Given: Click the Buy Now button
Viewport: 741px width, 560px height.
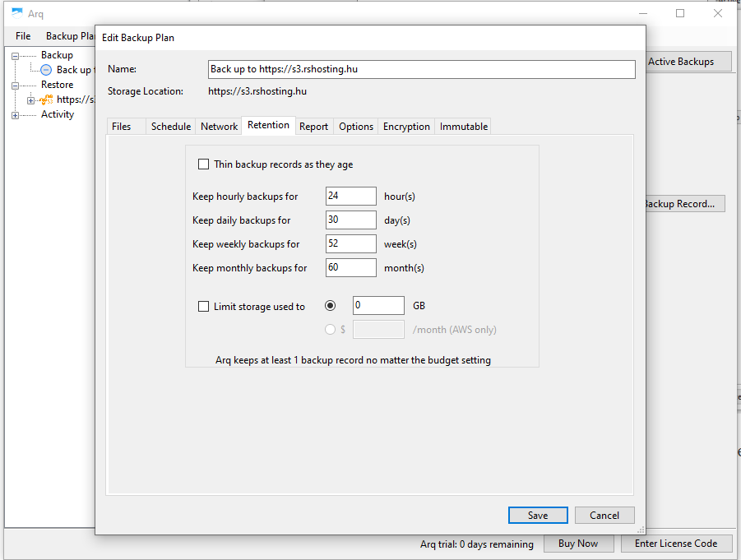Looking at the screenshot, I should click(578, 544).
